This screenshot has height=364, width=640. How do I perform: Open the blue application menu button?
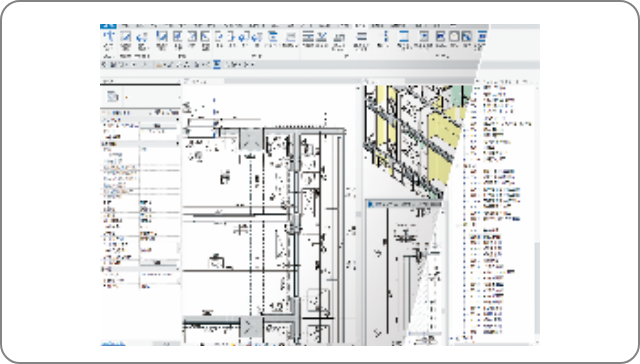[x=108, y=26]
